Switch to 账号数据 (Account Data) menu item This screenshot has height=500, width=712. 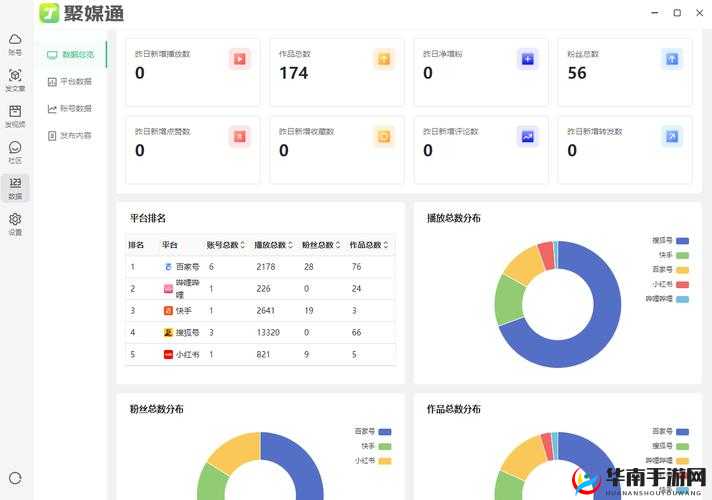point(70,109)
